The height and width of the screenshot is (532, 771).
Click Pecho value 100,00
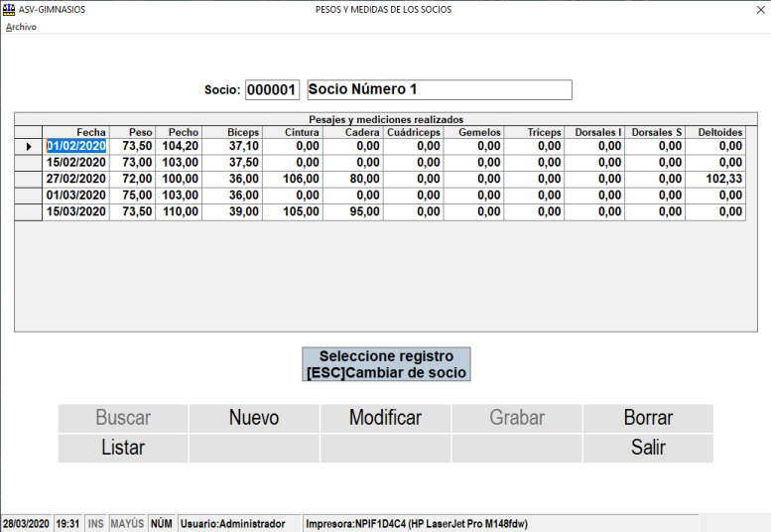click(179, 179)
